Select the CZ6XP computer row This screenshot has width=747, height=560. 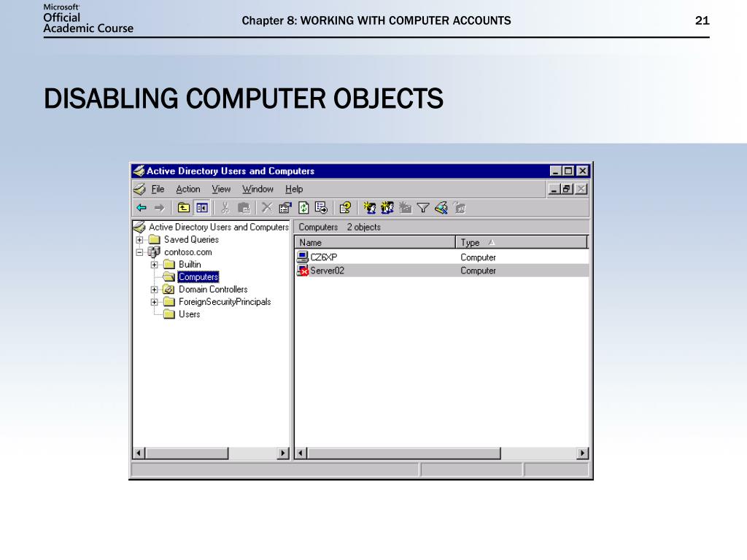[441, 257]
